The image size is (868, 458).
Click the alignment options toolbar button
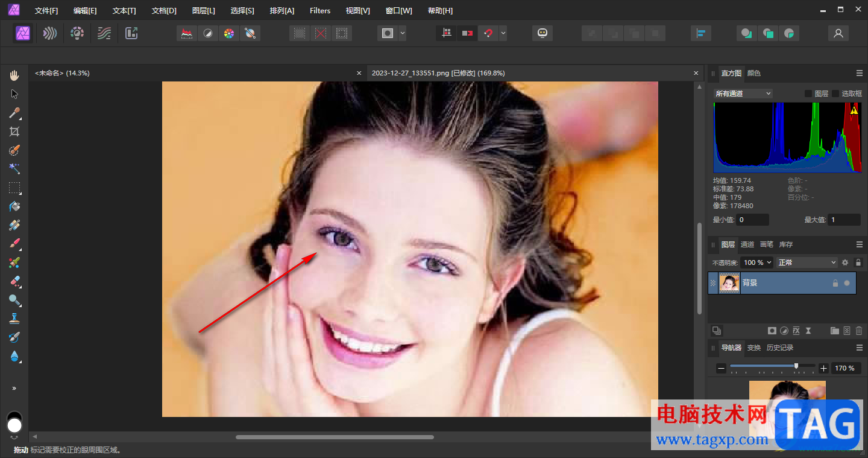click(700, 34)
